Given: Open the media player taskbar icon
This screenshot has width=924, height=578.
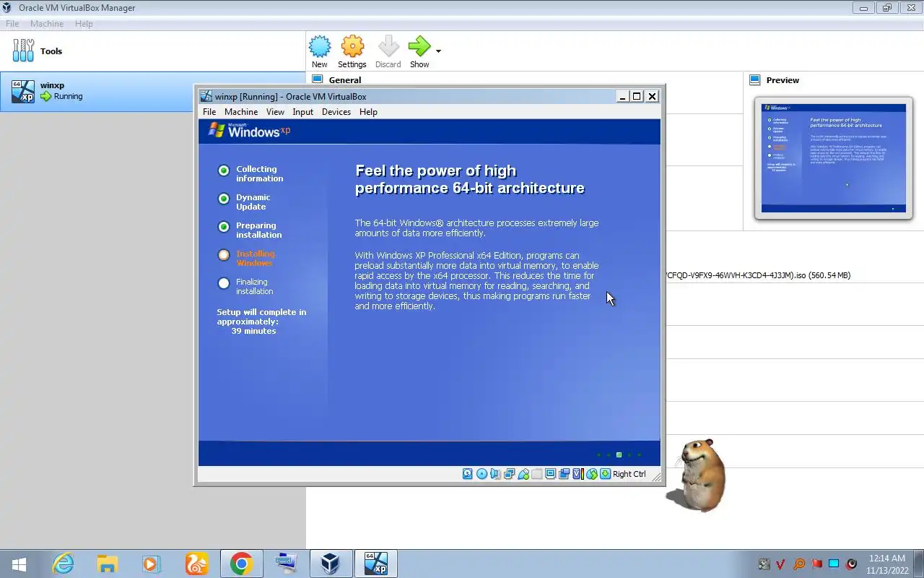Looking at the screenshot, I should [152, 564].
